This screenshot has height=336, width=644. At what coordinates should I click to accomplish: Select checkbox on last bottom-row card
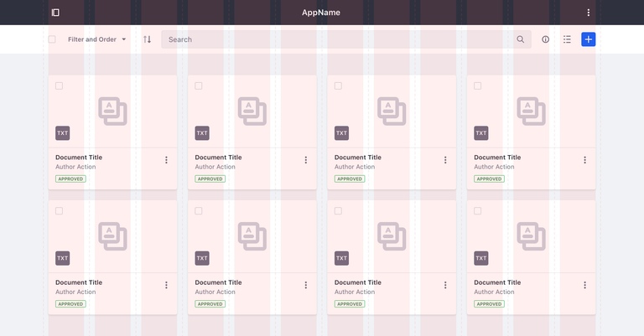[x=477, y=211]
